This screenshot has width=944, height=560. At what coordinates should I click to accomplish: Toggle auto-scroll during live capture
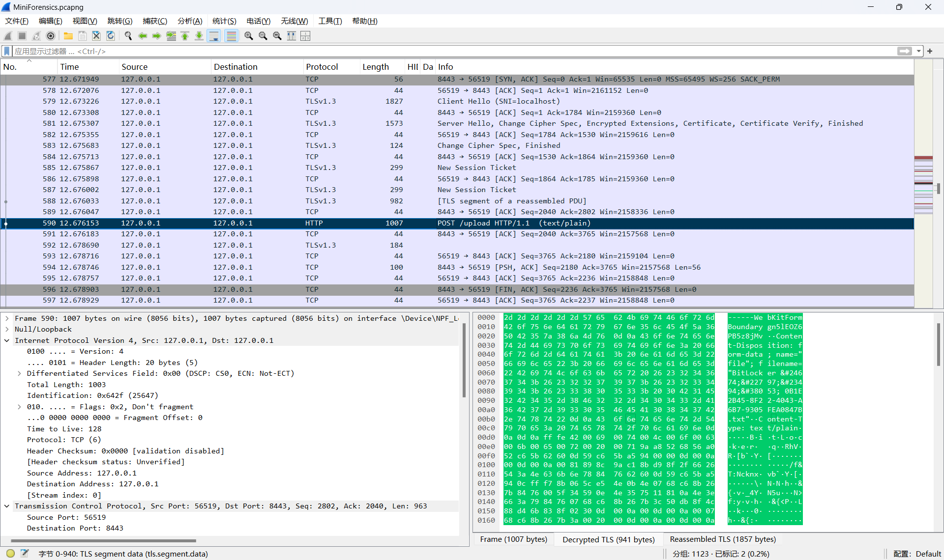pos(214,36)
